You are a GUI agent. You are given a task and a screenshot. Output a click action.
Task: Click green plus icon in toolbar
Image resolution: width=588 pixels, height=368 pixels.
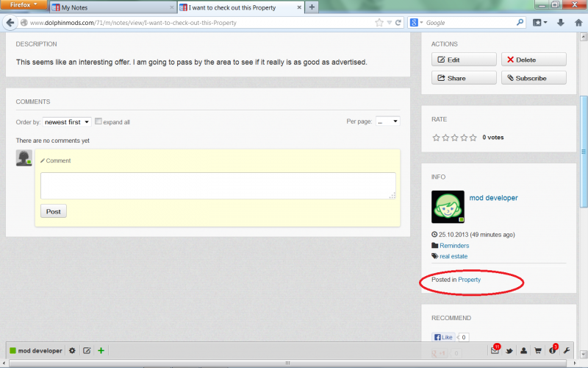point(101,351)
